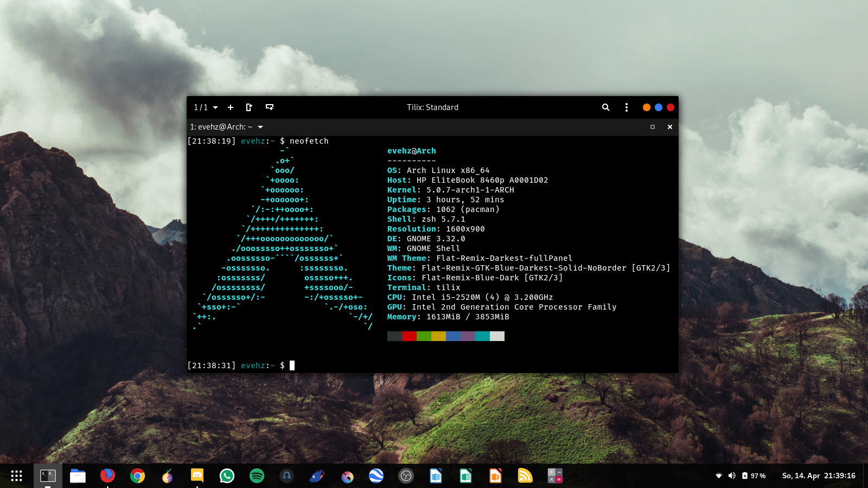
Task: Click the yellow color block
Action: pyautogui.click(x=438, y=336)
